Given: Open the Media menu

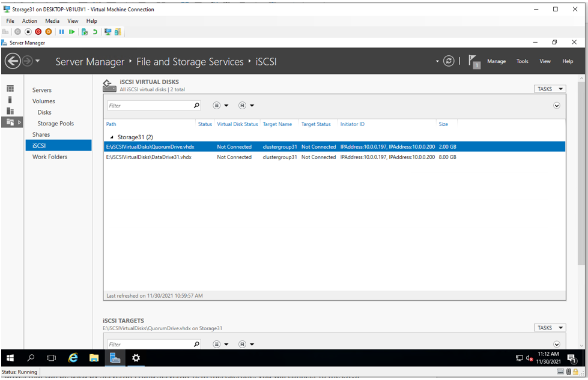Looking at the screenshot, I should (52, 21).
